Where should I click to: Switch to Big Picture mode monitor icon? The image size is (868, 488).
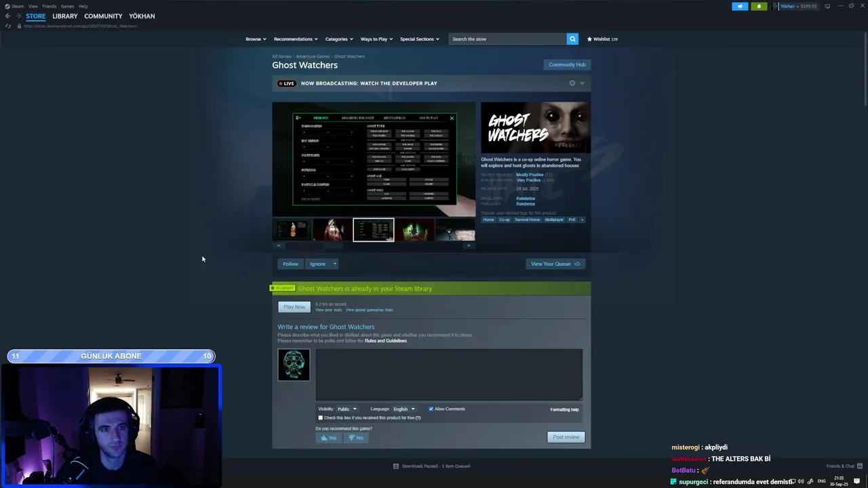(x=827, y=6)
